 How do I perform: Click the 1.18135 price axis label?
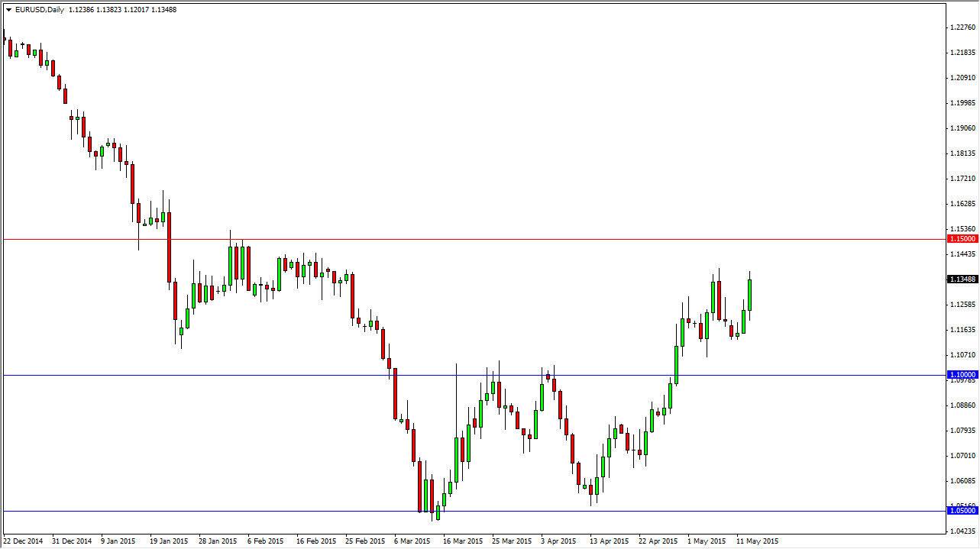pos(964,153)
